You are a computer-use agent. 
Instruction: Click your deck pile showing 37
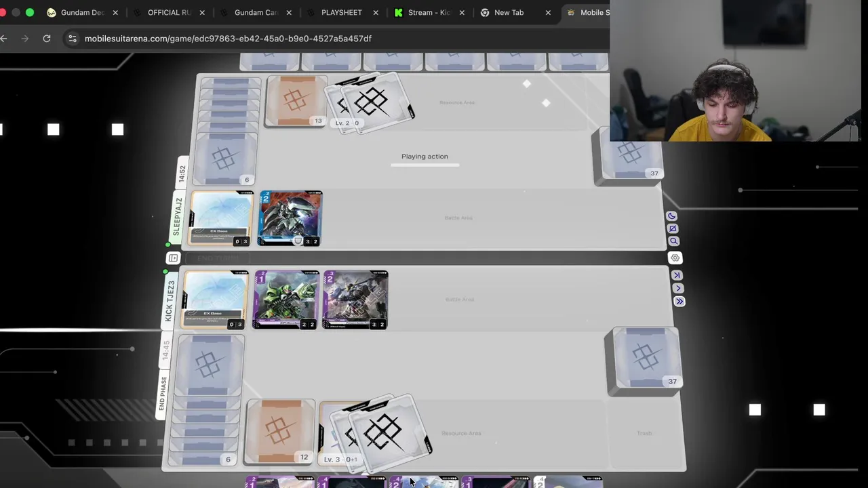[x=644, y=361]
